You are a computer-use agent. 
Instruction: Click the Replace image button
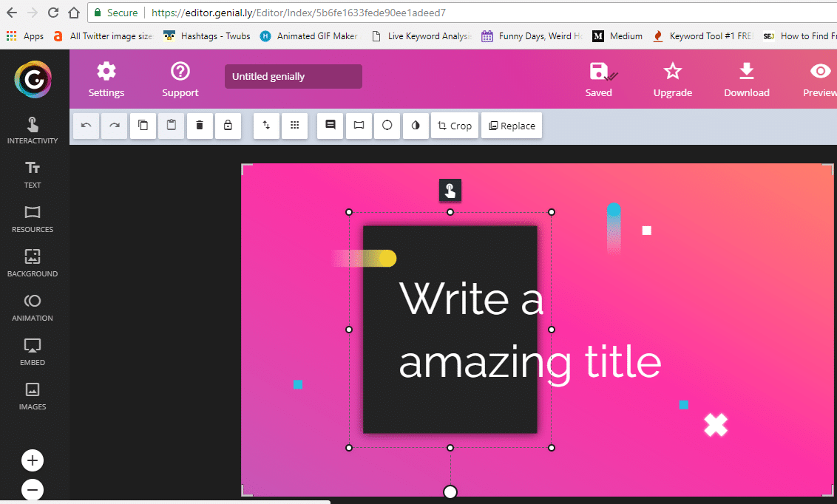512,126
